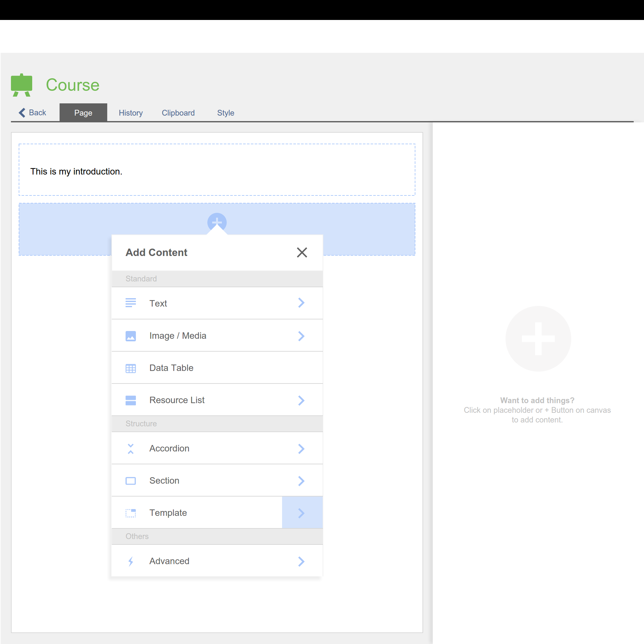Click the Data Table grid icon
This screenshot has height=644, width=644.
[131, 368]
